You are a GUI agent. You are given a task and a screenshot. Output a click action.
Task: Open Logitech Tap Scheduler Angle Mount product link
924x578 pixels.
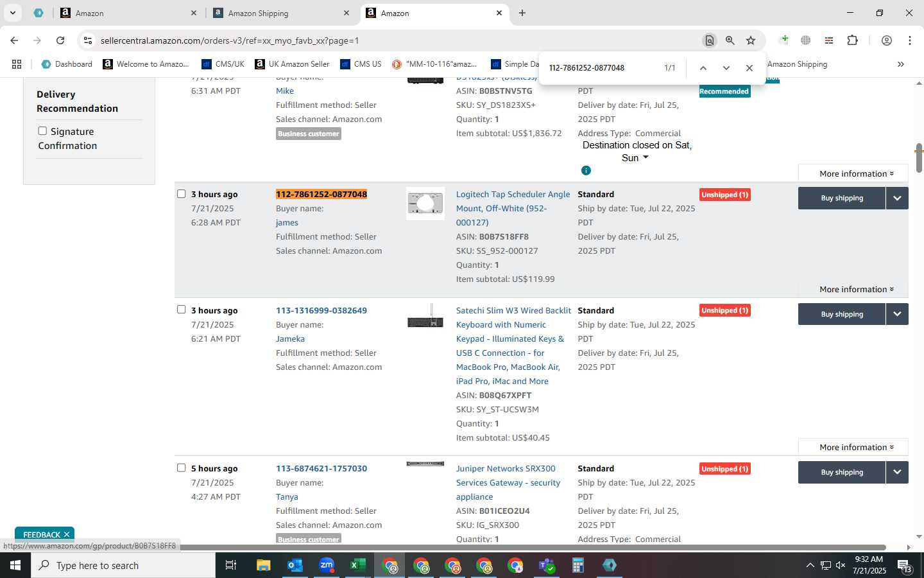click(x=513, y=208)
